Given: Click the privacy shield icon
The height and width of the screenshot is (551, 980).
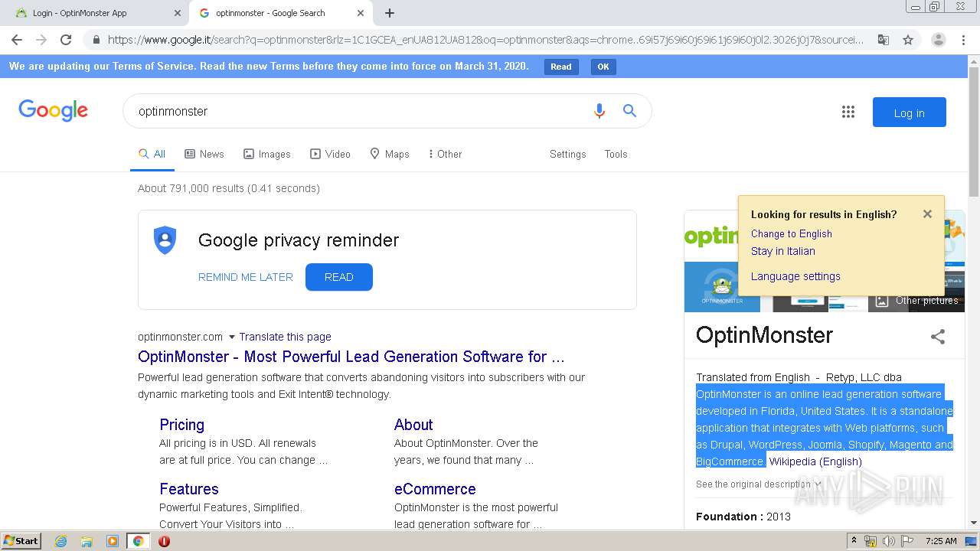Looking at the screenshot, I should [x=165, y=240].
